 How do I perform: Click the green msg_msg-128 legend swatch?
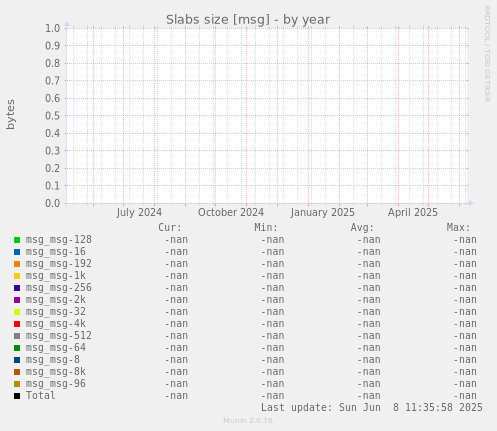click(x=17, y=240)
